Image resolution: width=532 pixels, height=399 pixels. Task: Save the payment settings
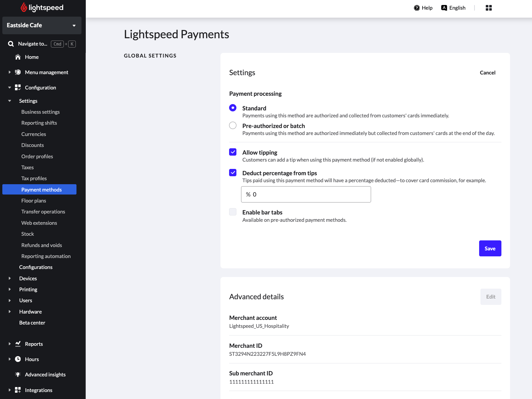coord(490,248)
